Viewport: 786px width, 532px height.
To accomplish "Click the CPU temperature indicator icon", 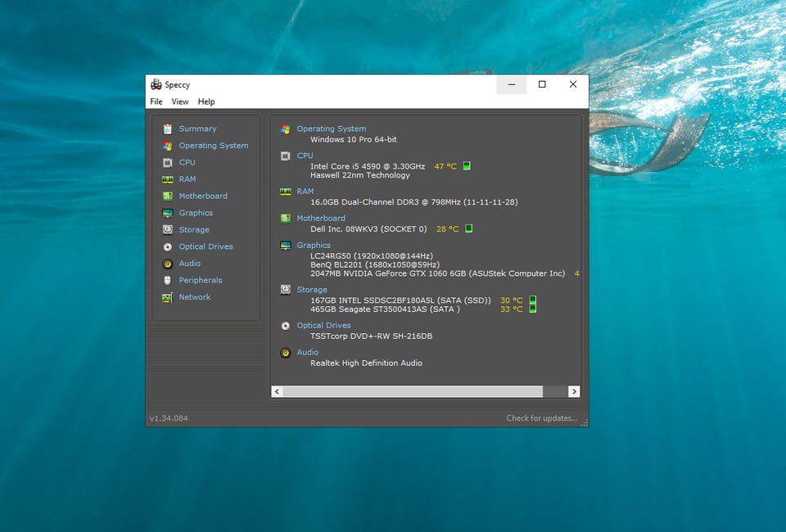I will pyautogui.click(x=467, y=166).
